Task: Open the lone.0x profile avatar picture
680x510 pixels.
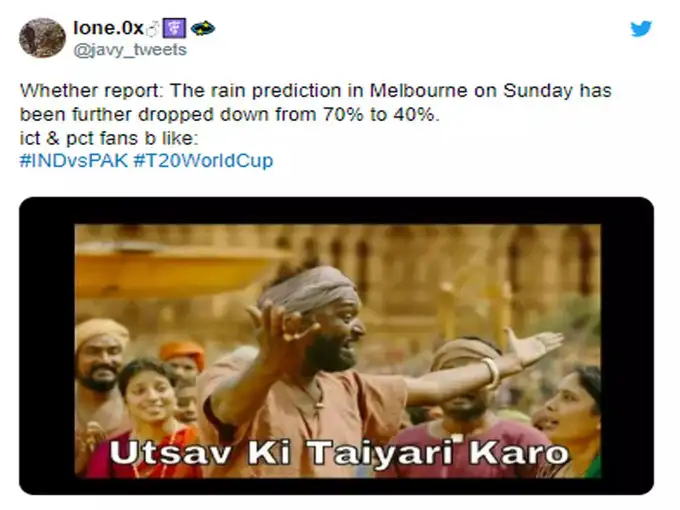Action: [42, 38]
